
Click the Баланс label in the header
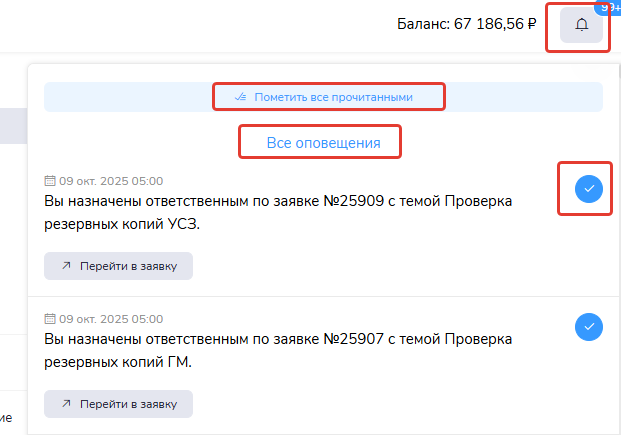coord(422,24)
